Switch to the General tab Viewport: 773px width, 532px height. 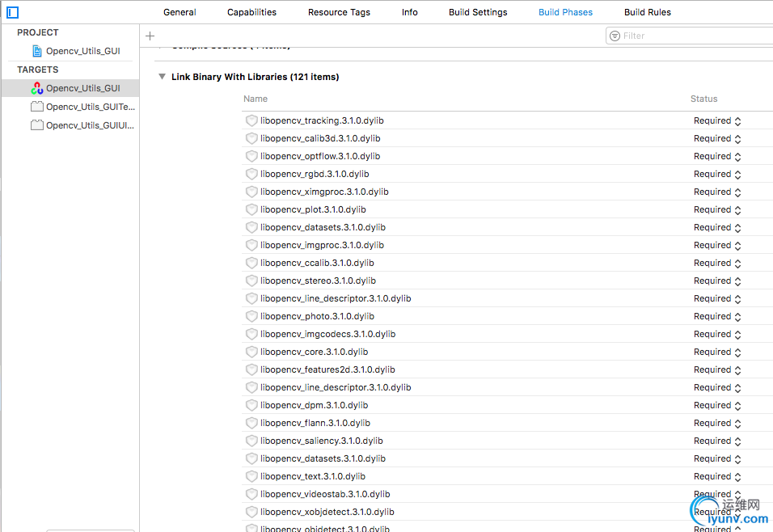180,12
